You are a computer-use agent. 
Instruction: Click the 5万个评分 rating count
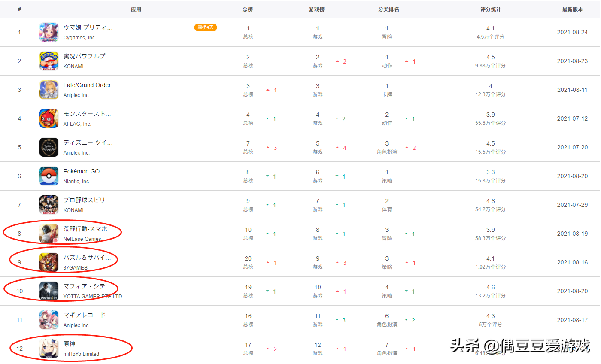point(491,325)
